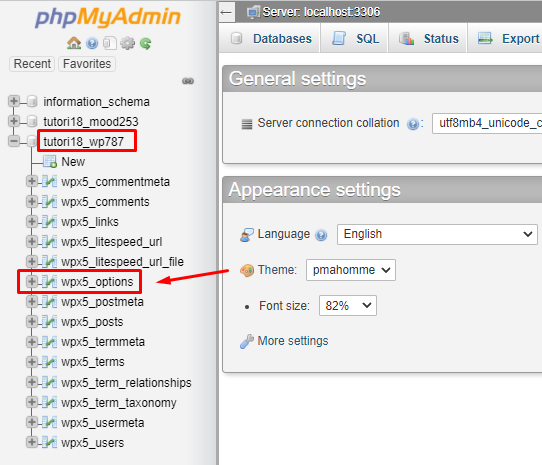
Task: Open the Theme dropdown showing pmahomme
Action: (x=351, y=270)
